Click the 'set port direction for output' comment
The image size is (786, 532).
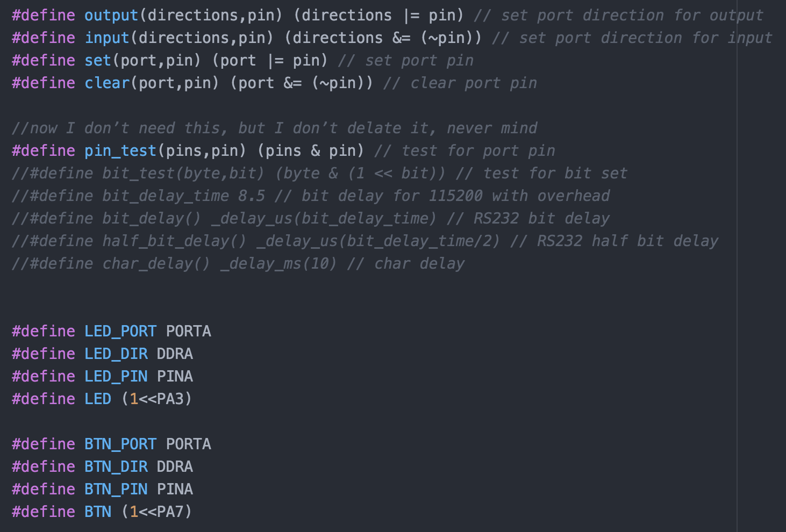coord(618,16)
